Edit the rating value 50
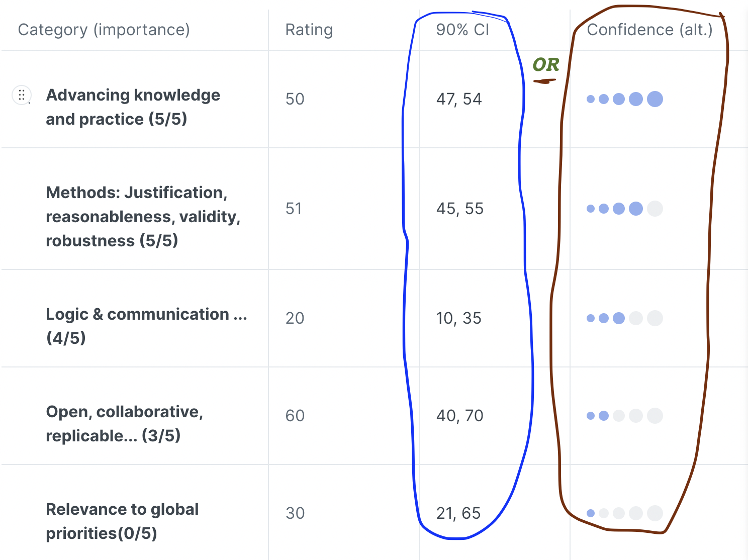The width and height of the screenshot is (748, 560). pos(295,99)
